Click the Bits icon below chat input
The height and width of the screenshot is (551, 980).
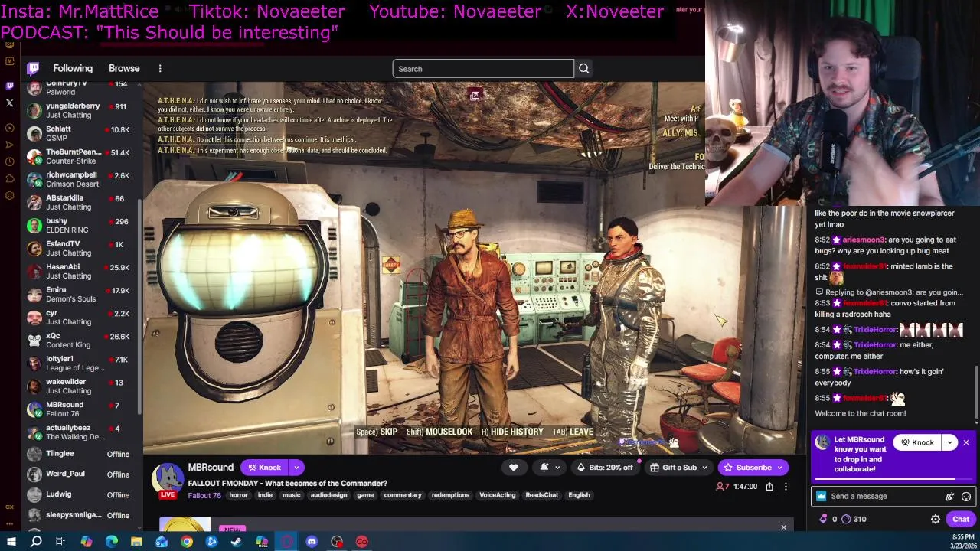pos(824,519)
